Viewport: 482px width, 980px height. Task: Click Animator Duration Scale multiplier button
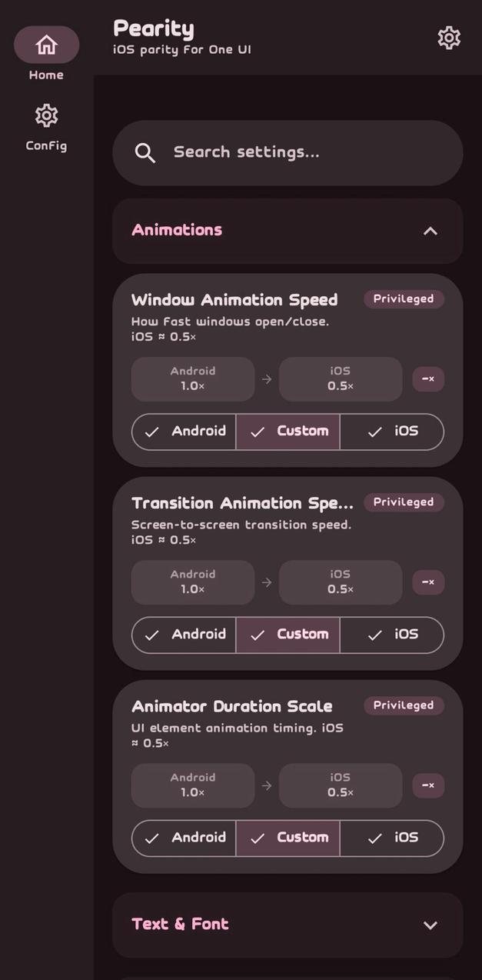coord(428,785)
